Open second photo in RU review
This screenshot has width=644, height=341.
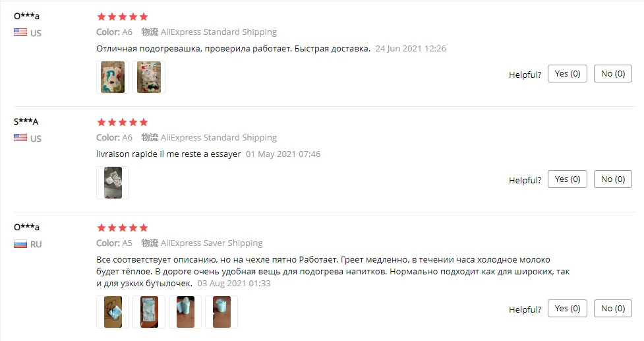[149, 312]
